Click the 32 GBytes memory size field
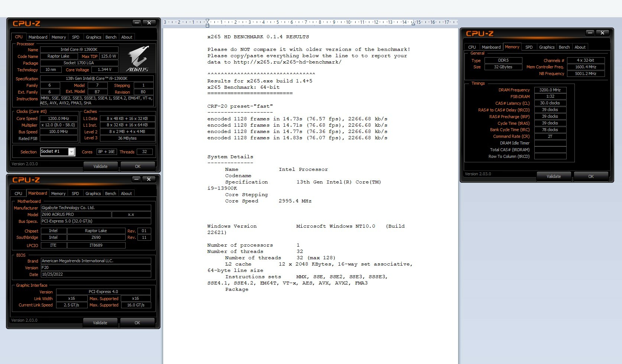 pyautogui.click(x=503, y=67)
